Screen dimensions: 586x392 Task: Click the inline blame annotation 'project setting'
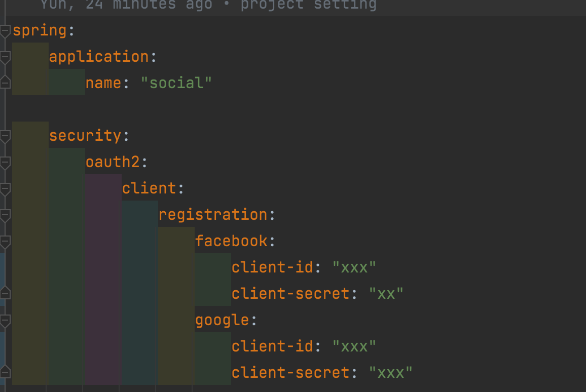click(x=308, y=5)
